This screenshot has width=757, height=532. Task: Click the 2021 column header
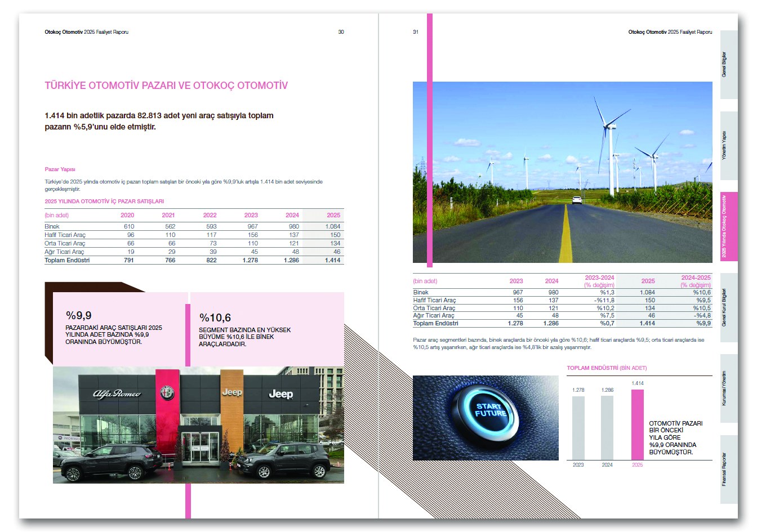(x=168, y=215)
